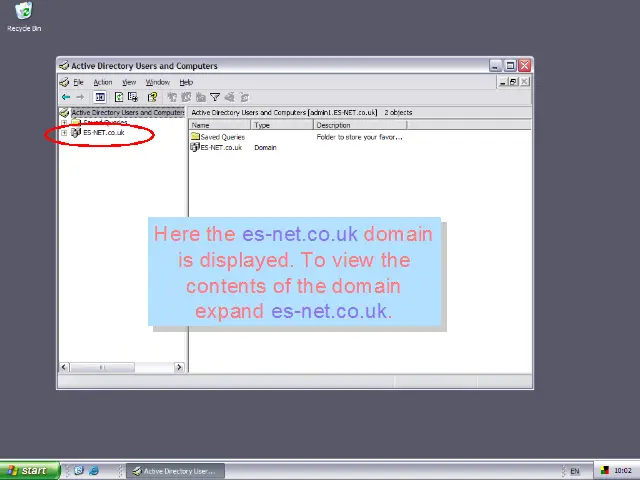Image resolution: width=640 pixels, height=480 pixels.
Task: Toggle the show/hide console tree button
Action: tap(100, 97)
